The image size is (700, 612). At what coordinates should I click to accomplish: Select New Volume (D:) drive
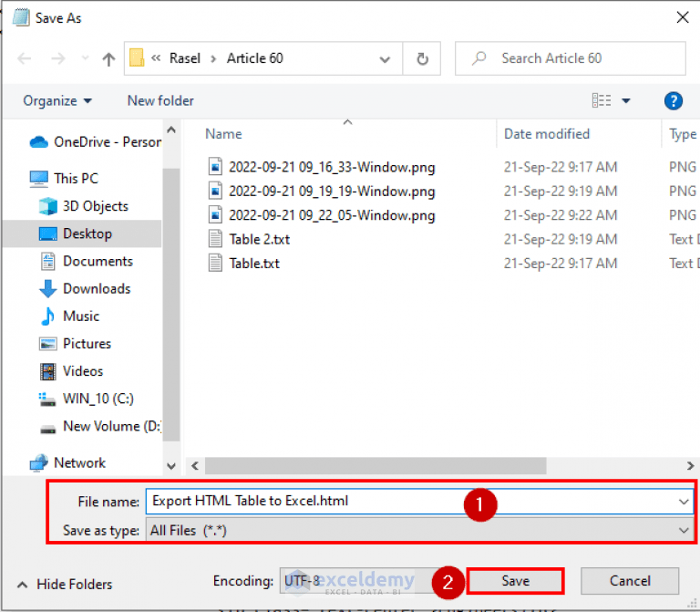click(100, 426)
